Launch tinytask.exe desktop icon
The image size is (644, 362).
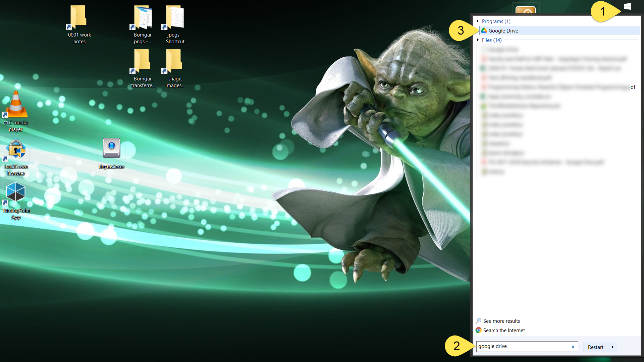(x=111, y=153)
